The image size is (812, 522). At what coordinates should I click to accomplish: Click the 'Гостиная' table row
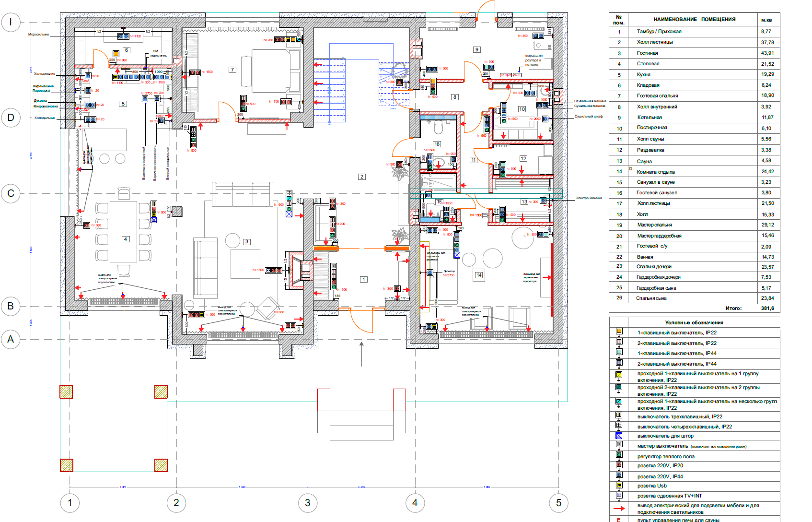coord(695,53)
